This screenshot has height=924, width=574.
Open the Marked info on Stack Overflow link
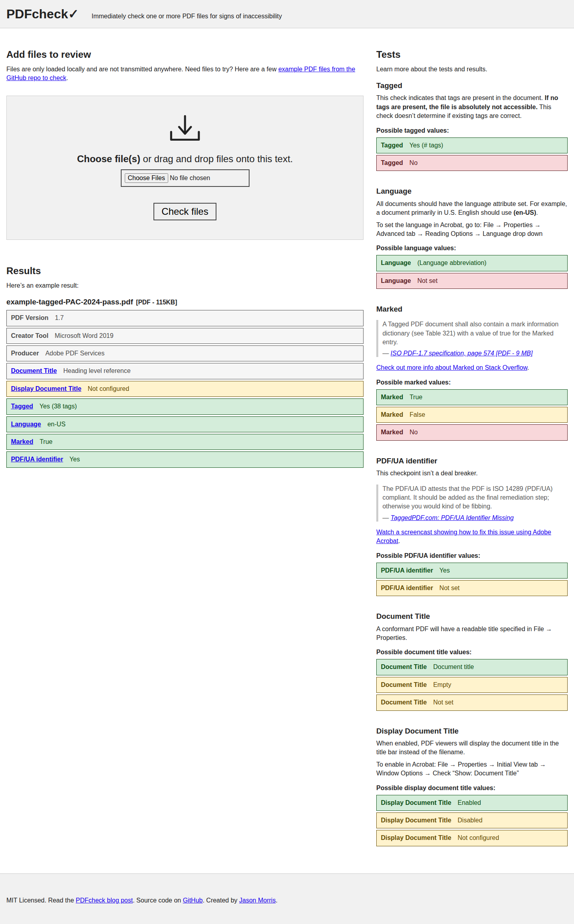coord(452,368)
